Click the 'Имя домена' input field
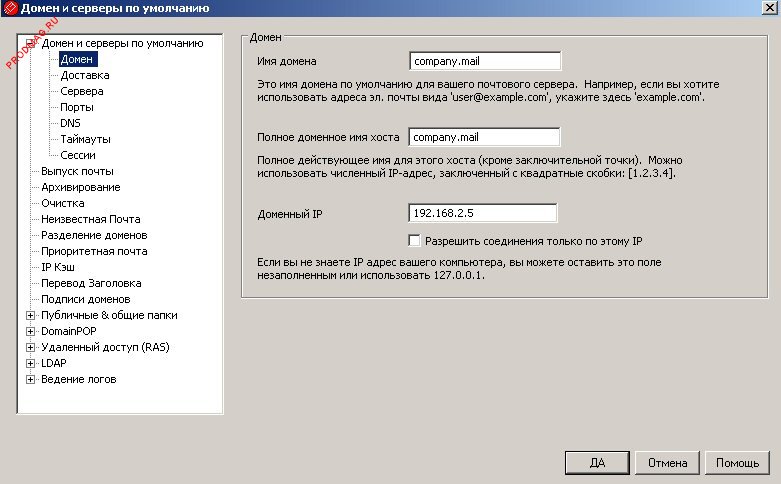This screenshot has width=781, height=484. (x=485, y=62)
